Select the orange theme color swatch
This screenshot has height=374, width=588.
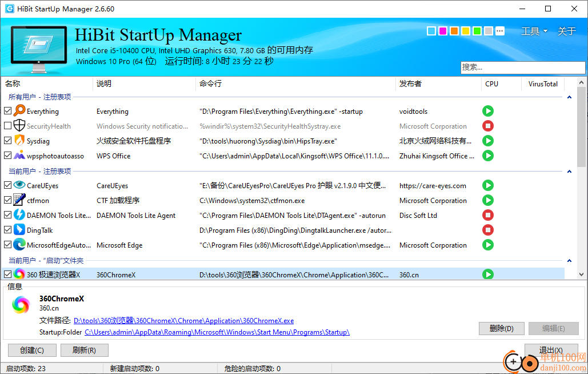(454, 31)
